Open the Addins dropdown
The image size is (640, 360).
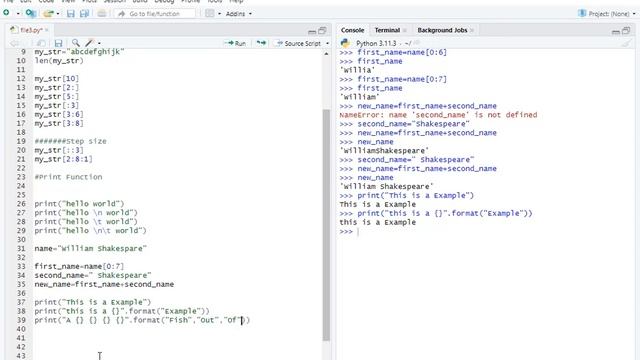click(x=238, y=13)
